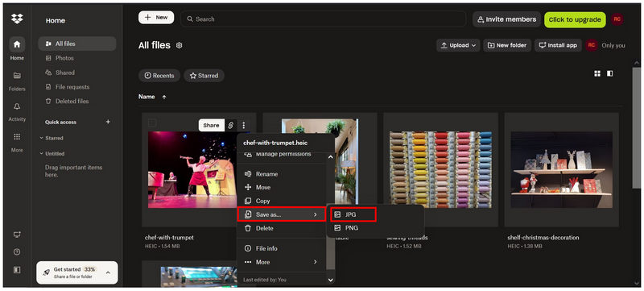Open Save as... submenu

click(x=282, y=214)
